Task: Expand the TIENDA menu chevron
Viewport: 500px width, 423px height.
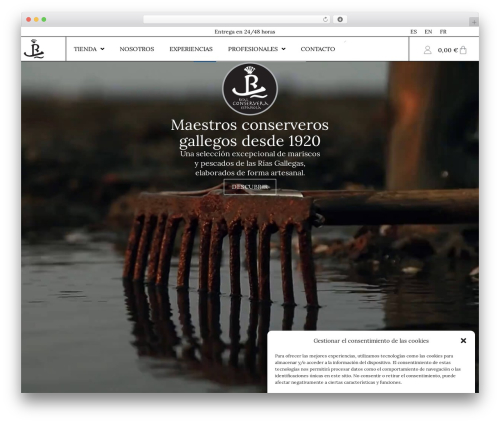Action: [x=102, y=49]
